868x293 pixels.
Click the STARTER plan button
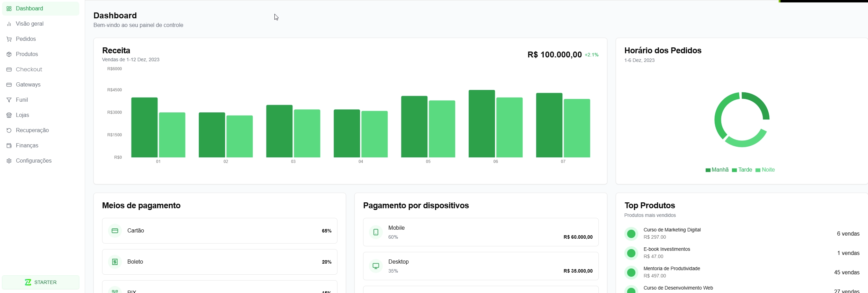tap(40, 282)
